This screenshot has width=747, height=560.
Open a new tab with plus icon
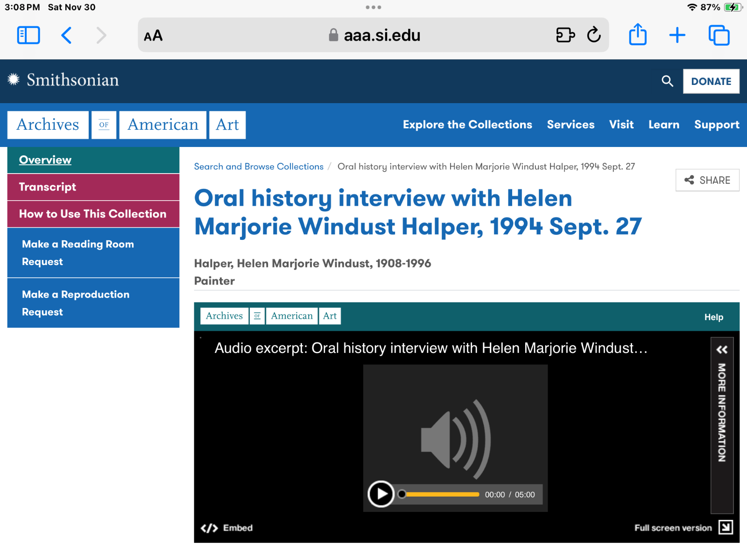click(677, 35)
